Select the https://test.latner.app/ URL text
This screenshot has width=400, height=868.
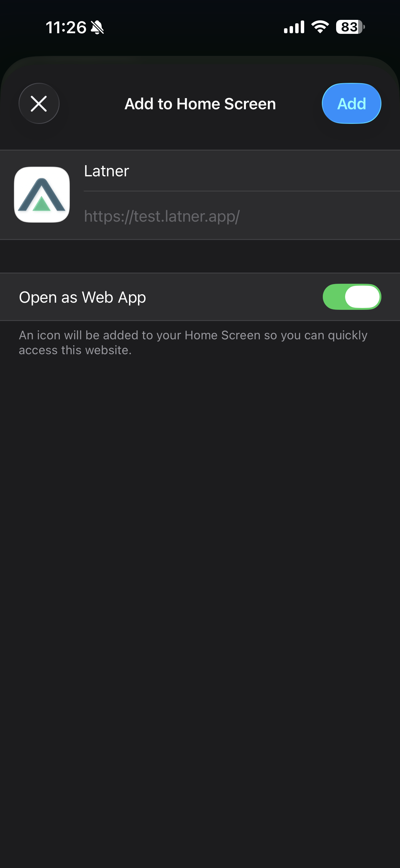[x=162, y=216]
